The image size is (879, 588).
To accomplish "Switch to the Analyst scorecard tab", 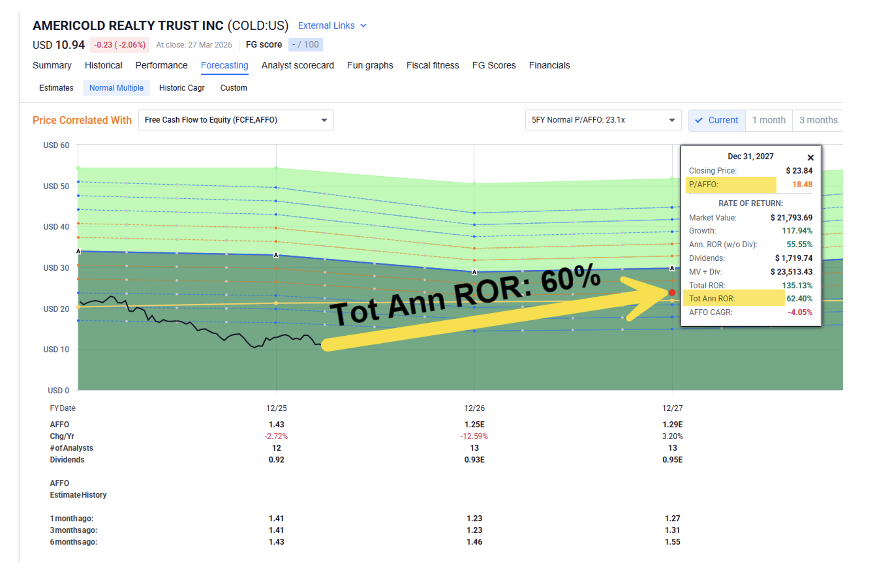I will (297, 65).
